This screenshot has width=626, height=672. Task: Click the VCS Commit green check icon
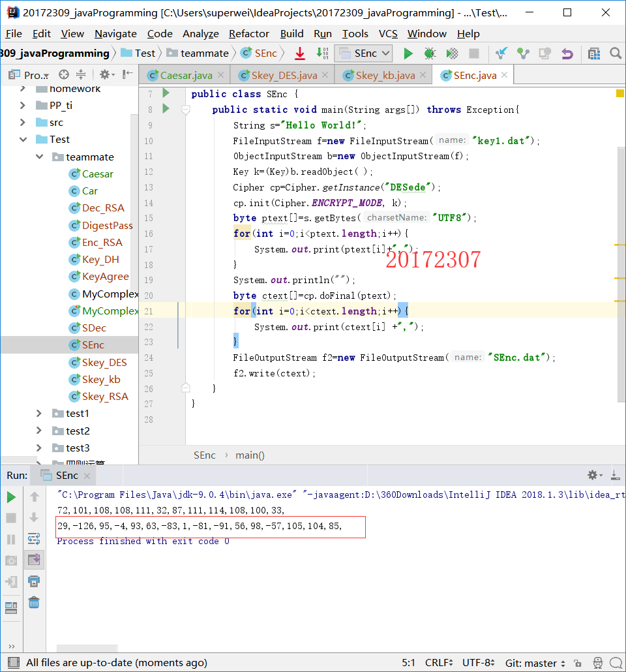tap(523, 53)
